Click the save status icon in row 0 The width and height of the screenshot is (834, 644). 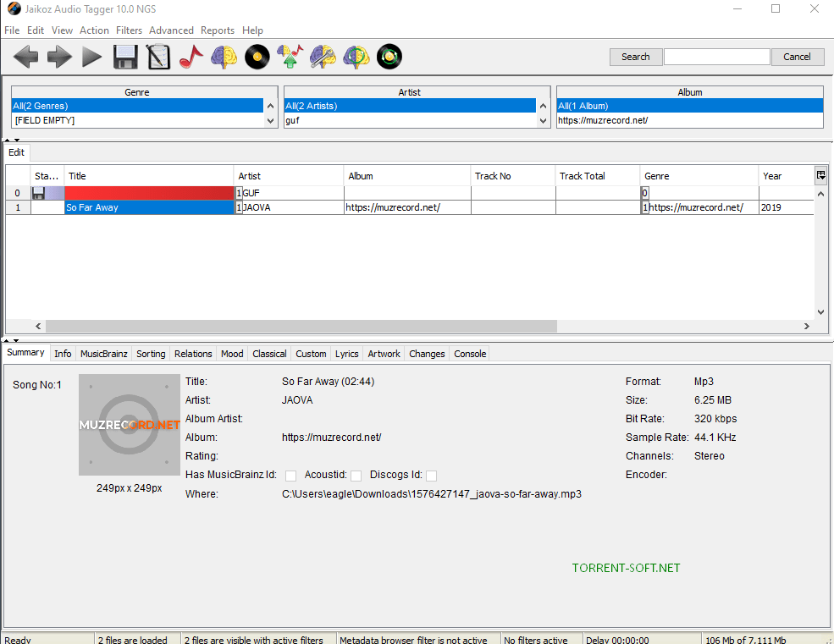click(38, 193)
